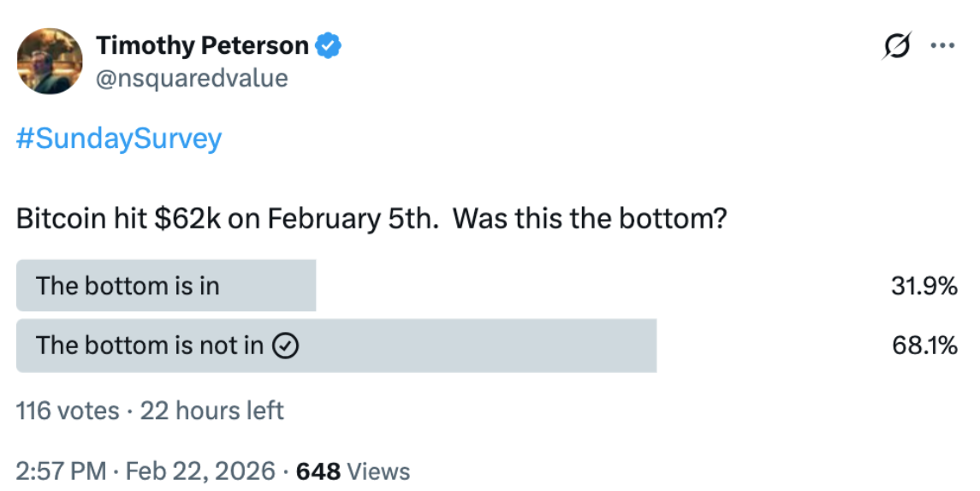Open the @nsquaredvalue handle link
The image size is (980, 491).
[x=192, y=79]
